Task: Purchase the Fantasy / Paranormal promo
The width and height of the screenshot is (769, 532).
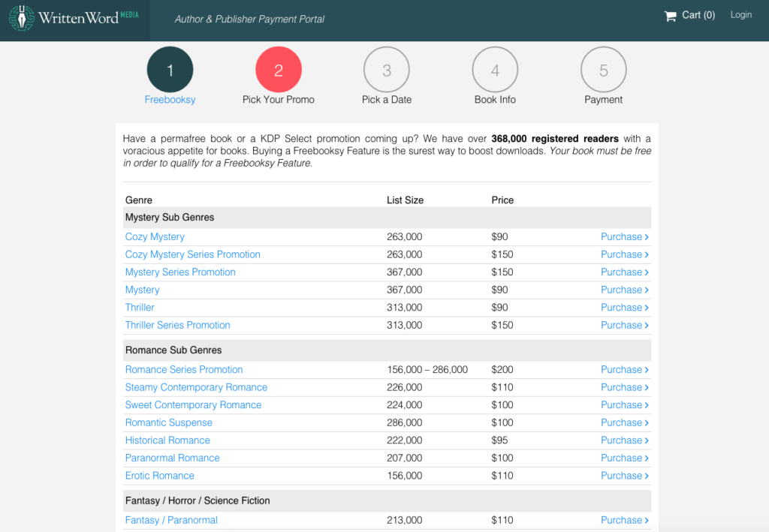Action: pos(624,520)
